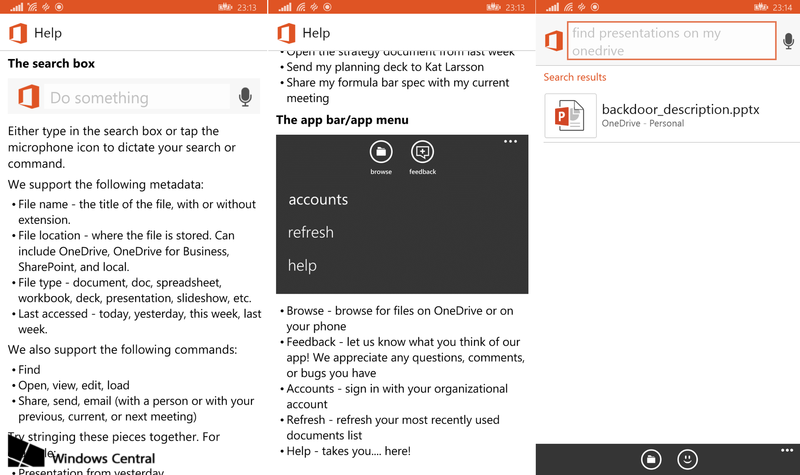Click 'Browse - browse for files on OneDrive' bullet
The image size is (800, 475).
(x=396, y=318)
